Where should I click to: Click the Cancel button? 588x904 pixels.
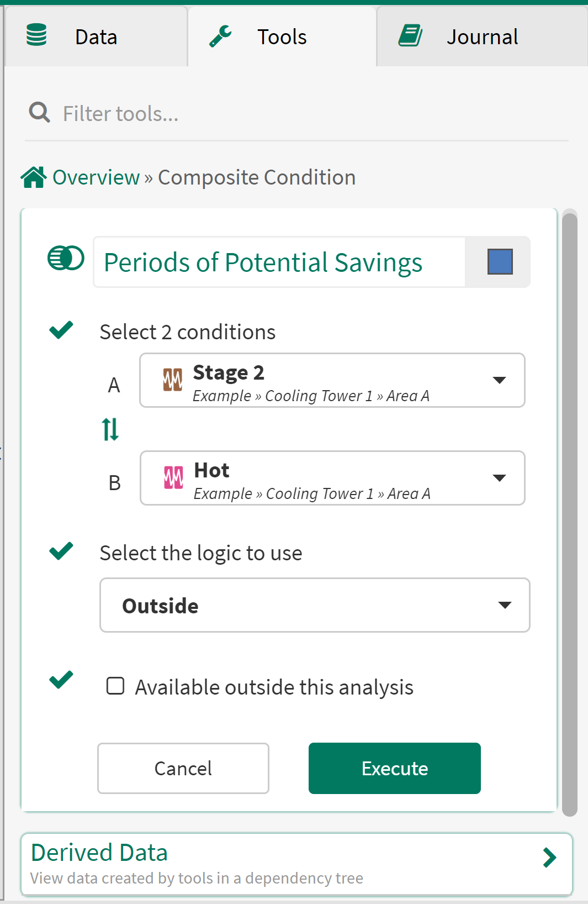click(x=183, y=768)
